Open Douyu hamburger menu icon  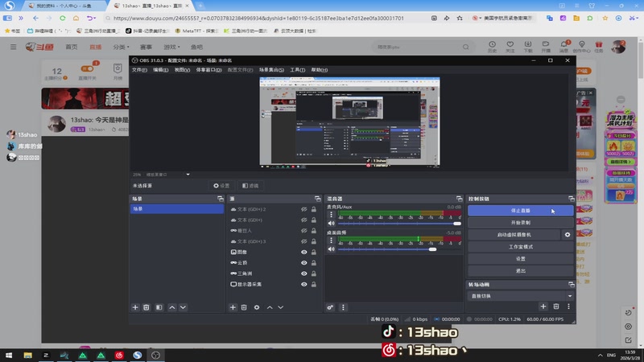point(14,47)
